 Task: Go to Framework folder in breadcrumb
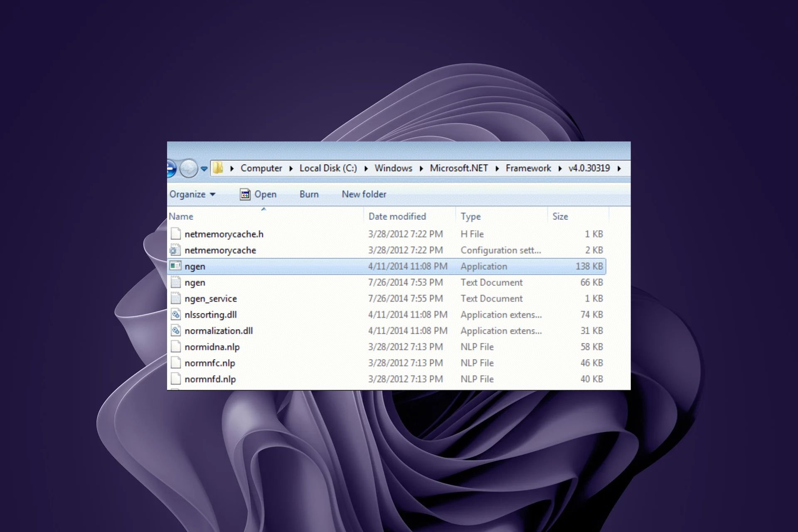[528, 168]
